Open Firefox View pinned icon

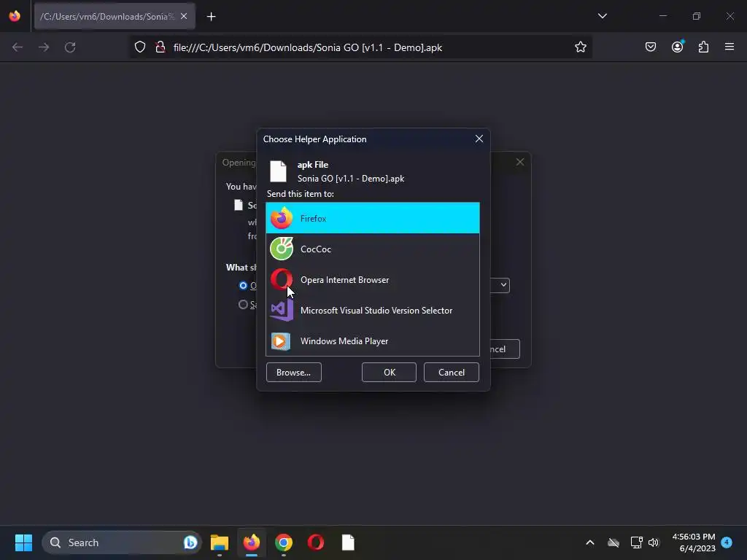(x=15, y=16)
